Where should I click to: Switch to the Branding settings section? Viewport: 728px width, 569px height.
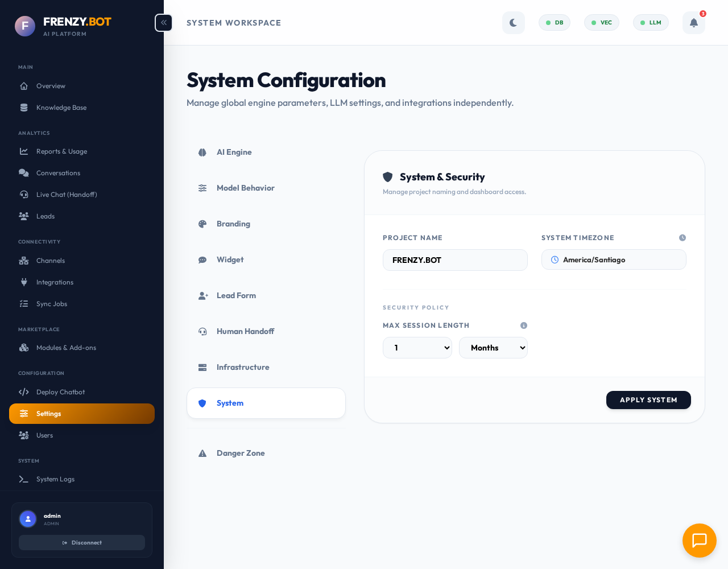(x=233, y=224)
